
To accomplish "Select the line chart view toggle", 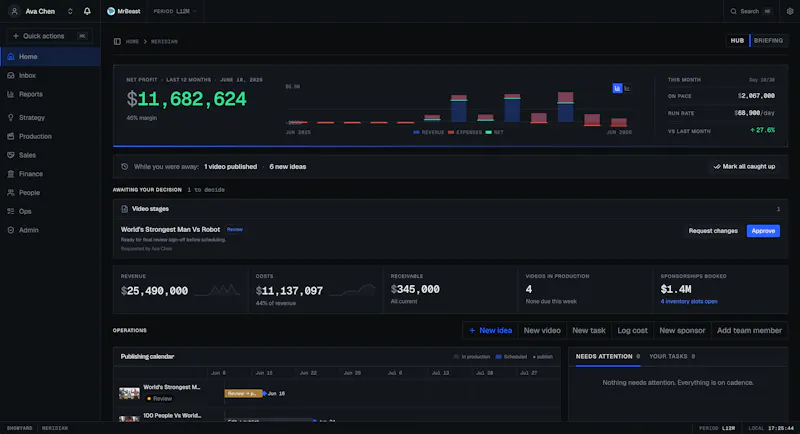I will point(627,88).
